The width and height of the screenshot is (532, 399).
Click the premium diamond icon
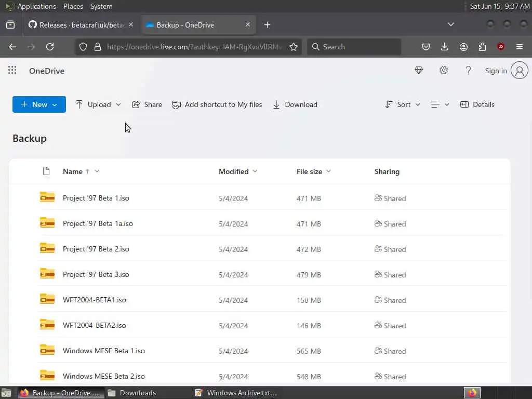419,70
